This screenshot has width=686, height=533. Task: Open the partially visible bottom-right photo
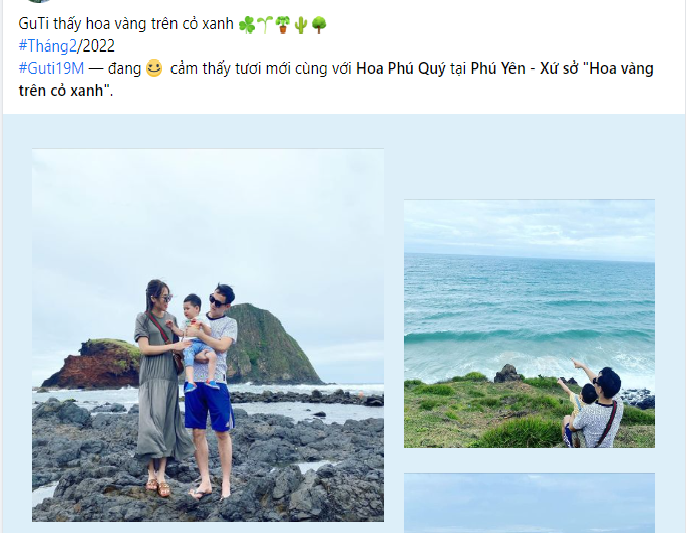click(x=529, y=502)
